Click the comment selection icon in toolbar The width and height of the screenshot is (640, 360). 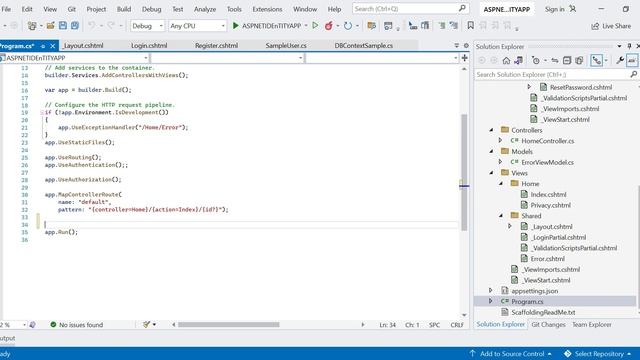point(442,26)
